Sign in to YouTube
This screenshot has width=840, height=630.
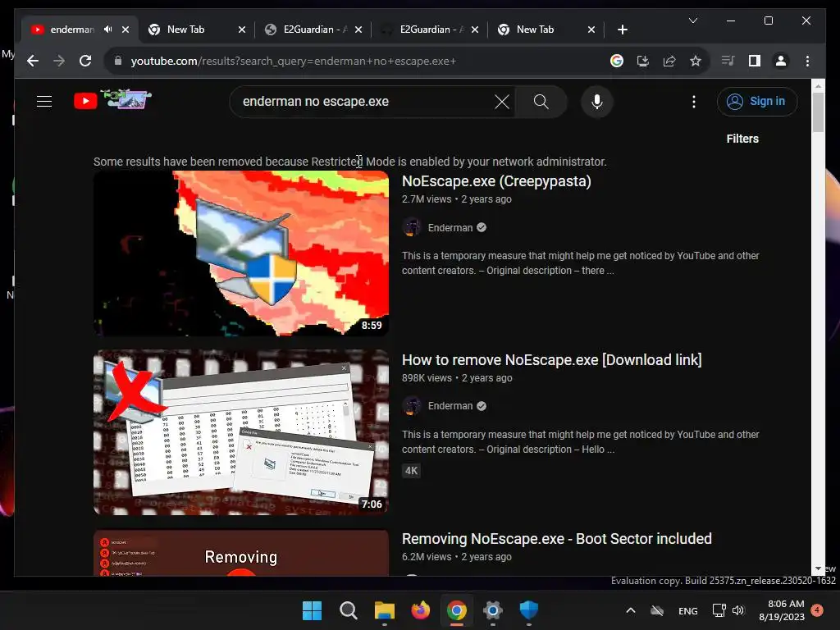(x=756, y=101)
